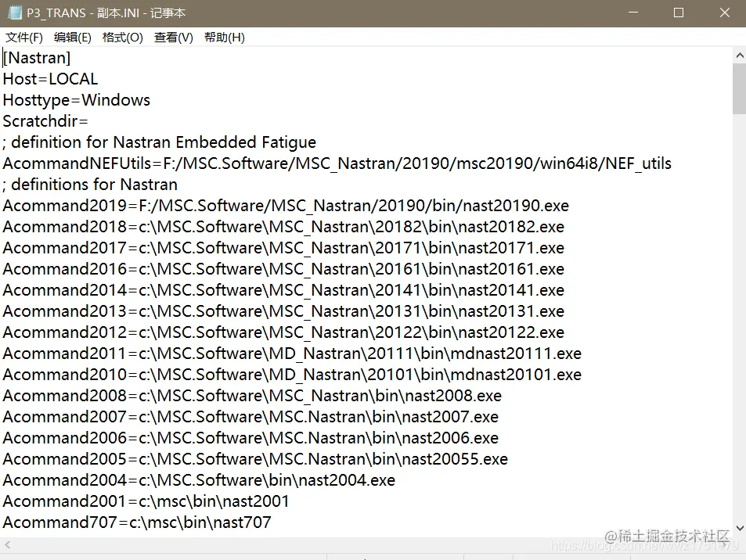Image resolution: width=746 pixels, height=560 pixels.
Task: Click the vertical scrollbar thumb
Action: [x=739, y=89]
